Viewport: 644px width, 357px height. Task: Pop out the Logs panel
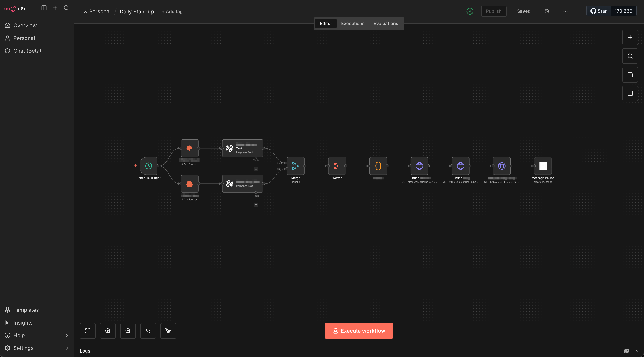626,351
